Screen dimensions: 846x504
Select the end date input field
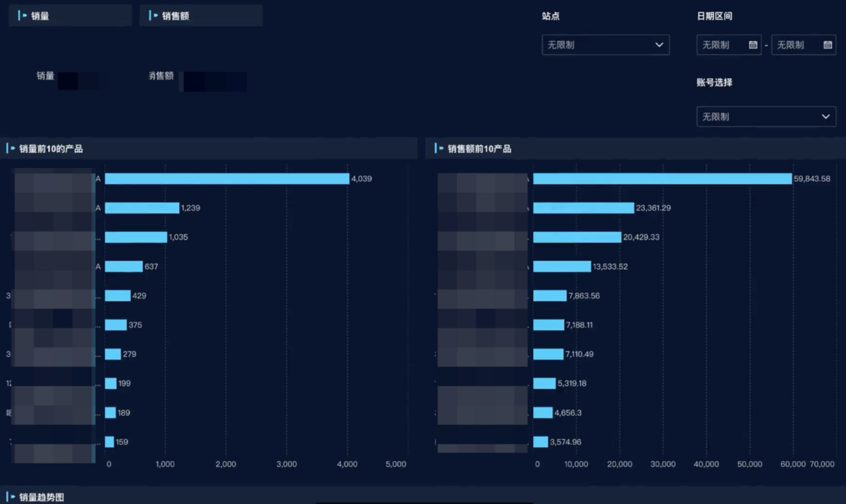[x=797, y=45]
